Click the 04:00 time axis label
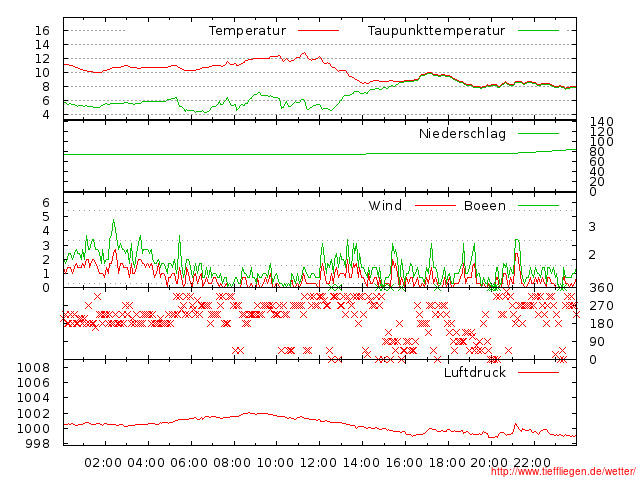 (146, 463)
